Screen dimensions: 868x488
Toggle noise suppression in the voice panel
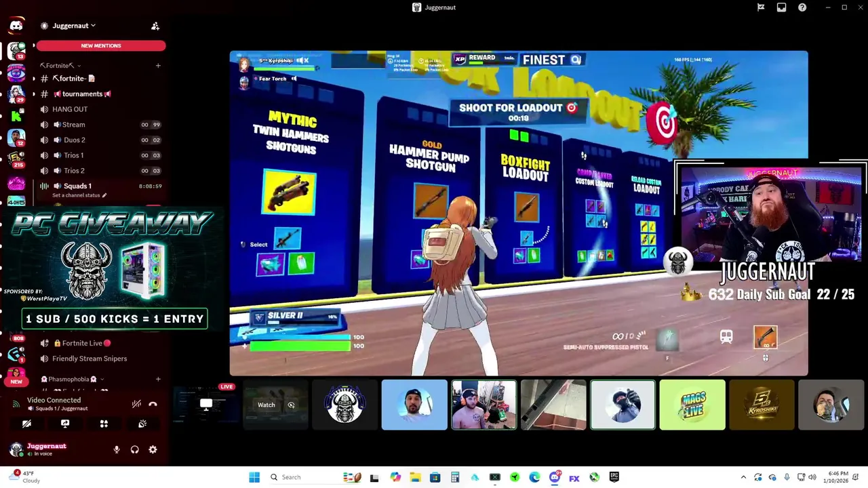pyautogui.click(x=136, y=404)
